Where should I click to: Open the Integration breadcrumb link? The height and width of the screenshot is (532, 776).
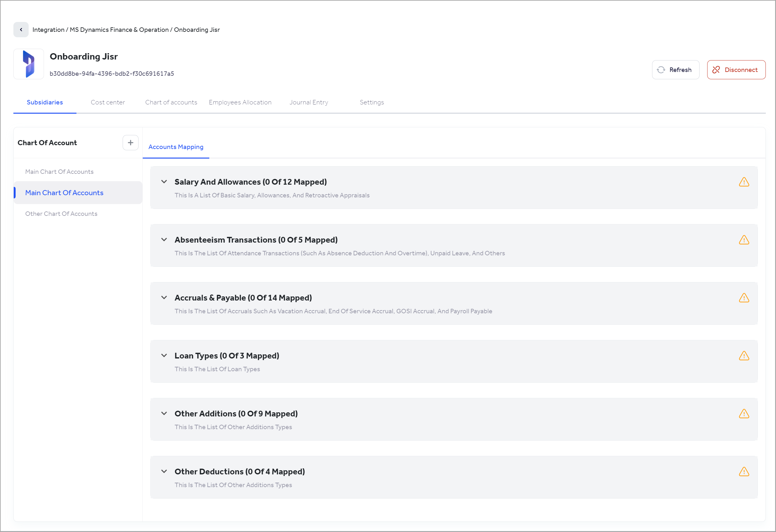pyautogui.click(x=48, y=29)
